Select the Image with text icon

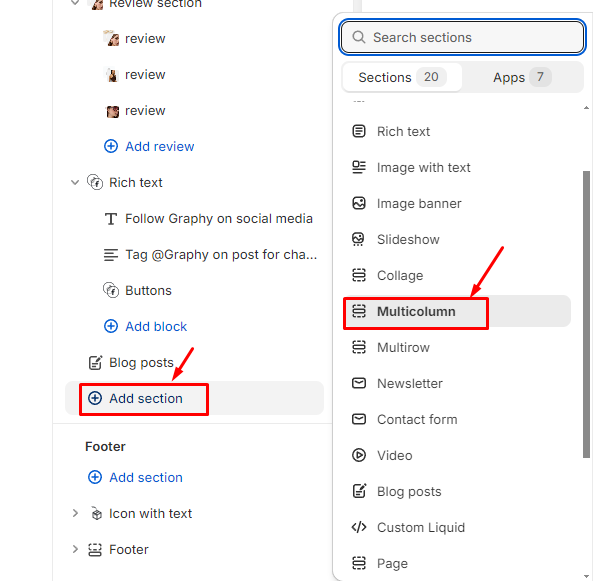tap(359, 167)
